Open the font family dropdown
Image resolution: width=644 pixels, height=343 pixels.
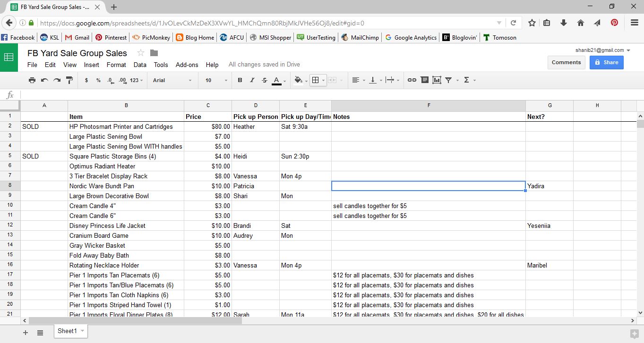click(x=172, y=80)
